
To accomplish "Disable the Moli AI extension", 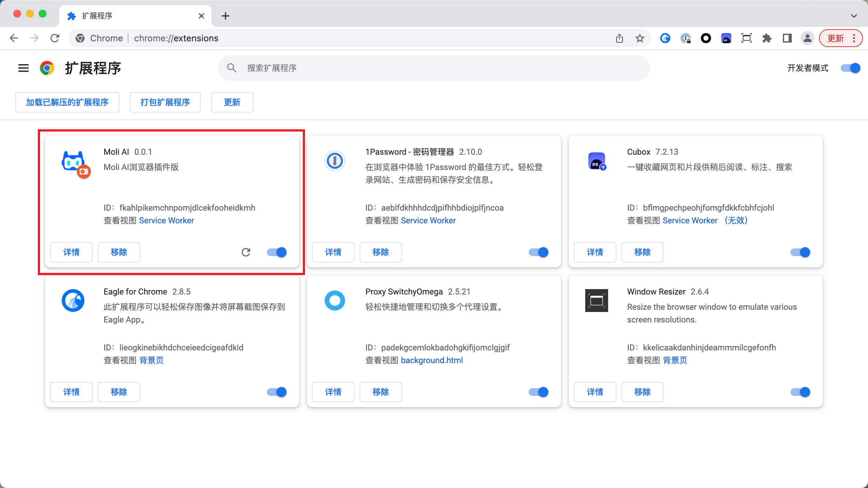I will (277, 252).
